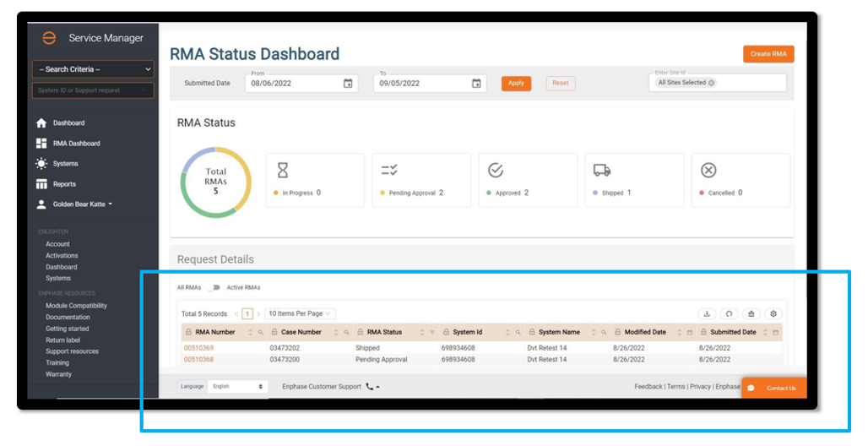Open Documentation resource link
Viewport: 868px width, 446px height.
[x=68, y=318]
